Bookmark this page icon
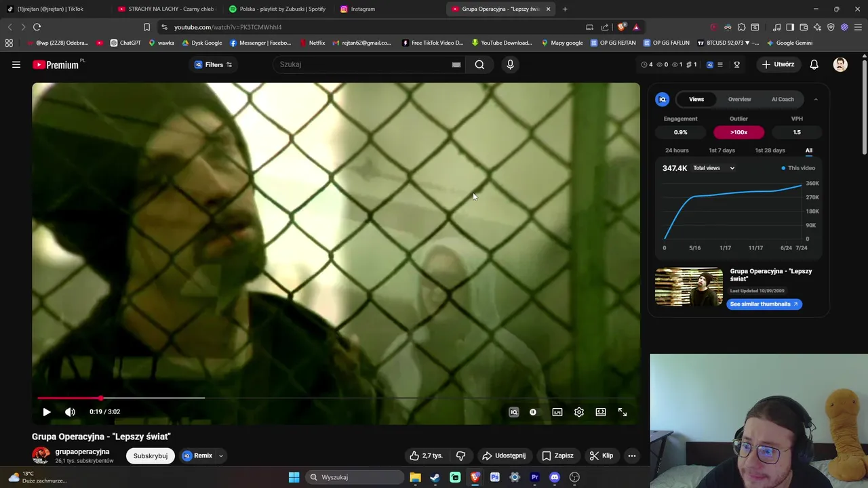This screenshot has height=488, width=868. 146,27
